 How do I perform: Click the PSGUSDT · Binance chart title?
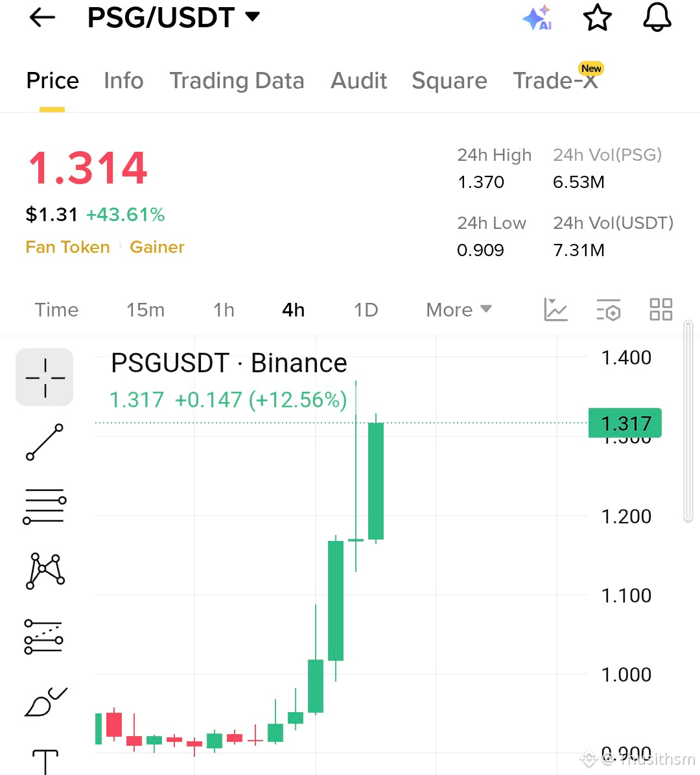click(229, 363)
